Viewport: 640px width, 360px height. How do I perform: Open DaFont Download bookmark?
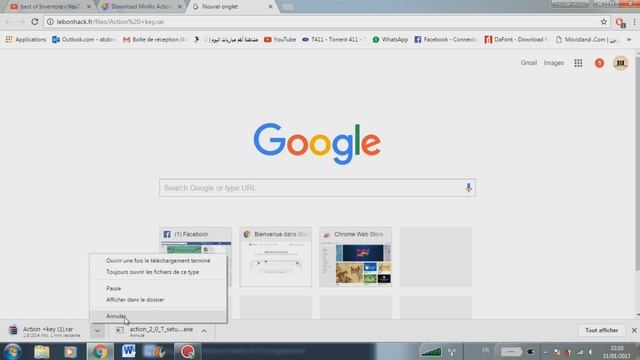coord(516,40)
